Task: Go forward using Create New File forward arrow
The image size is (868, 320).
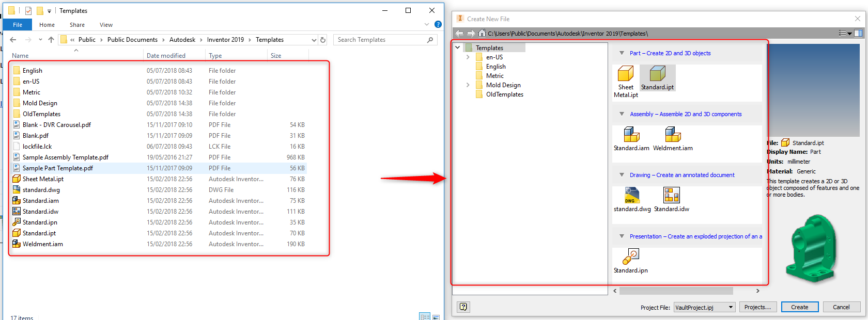Action: [471, 33]
